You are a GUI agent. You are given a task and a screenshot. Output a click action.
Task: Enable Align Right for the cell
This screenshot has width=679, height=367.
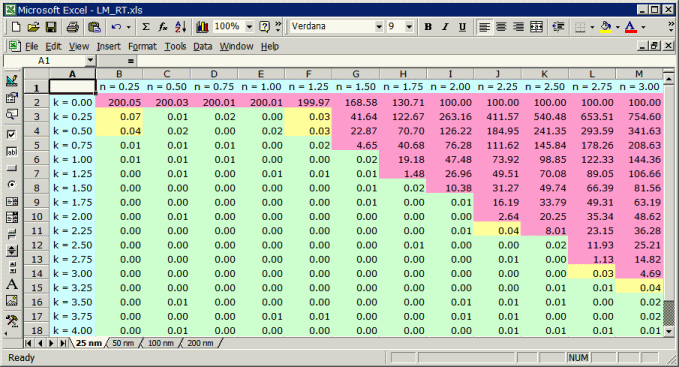point(518,27)
